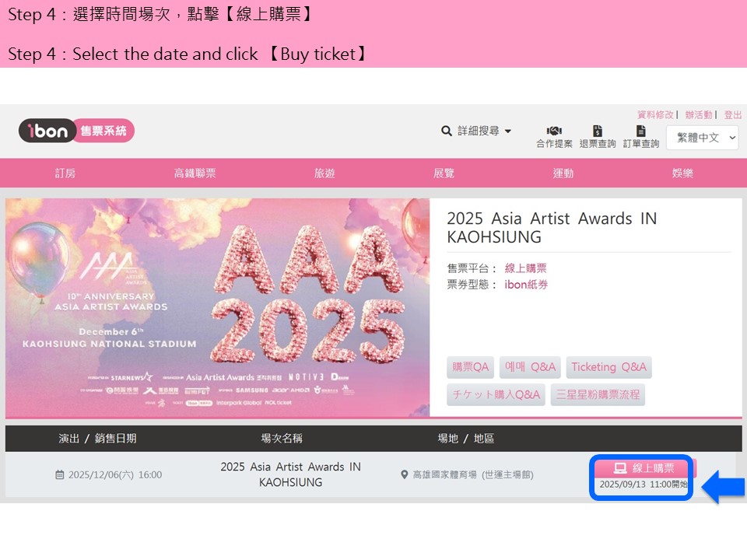Click the AAA 2025 event banner
This screenshot has width=747, height=560.
point(218,307)
